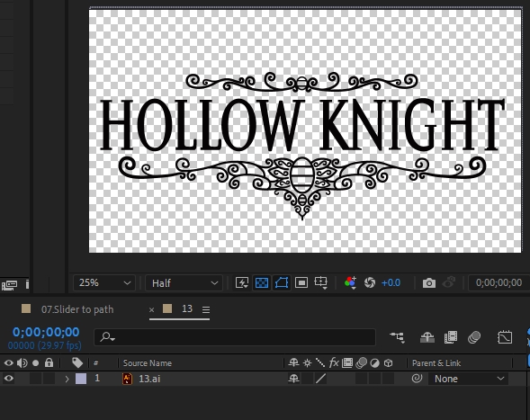Open the Half resolution dropdown
This screenshot has height=420, width=530.
(x=184, y=282)
